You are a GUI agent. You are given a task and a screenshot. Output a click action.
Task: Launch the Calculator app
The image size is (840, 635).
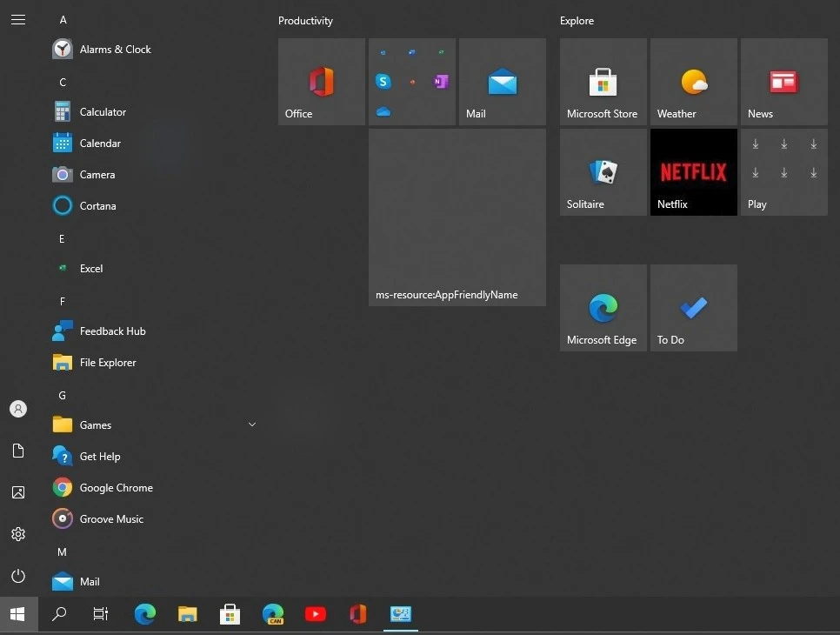point(100,111)
